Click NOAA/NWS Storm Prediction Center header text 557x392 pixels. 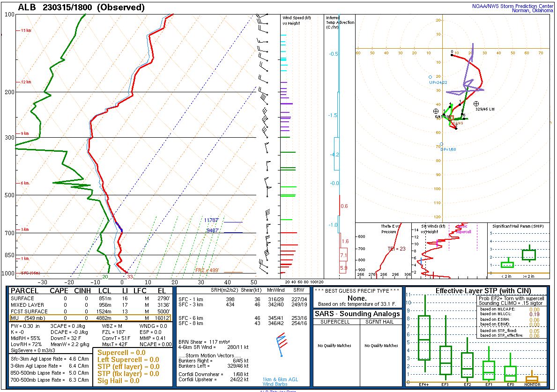pyautogui.click(x=513, y=6)
